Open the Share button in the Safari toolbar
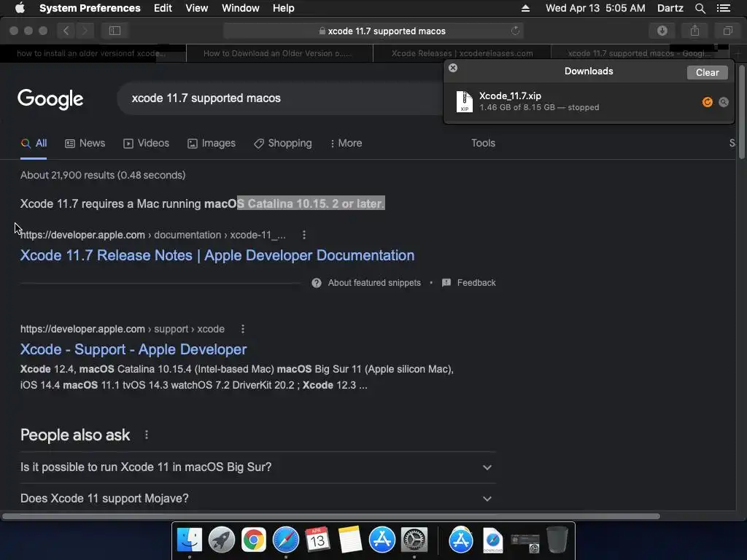 click(694, 31)
